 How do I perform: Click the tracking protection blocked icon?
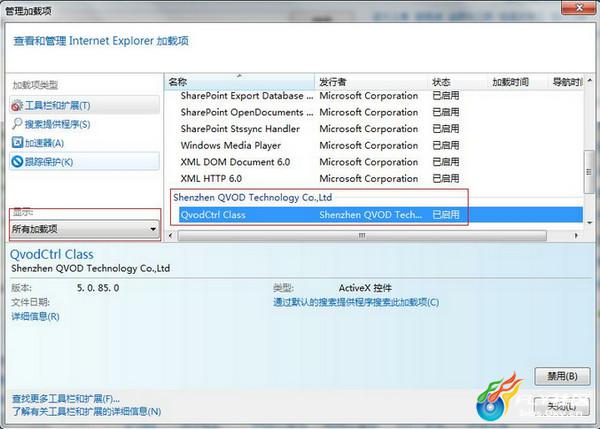(17, 161)
